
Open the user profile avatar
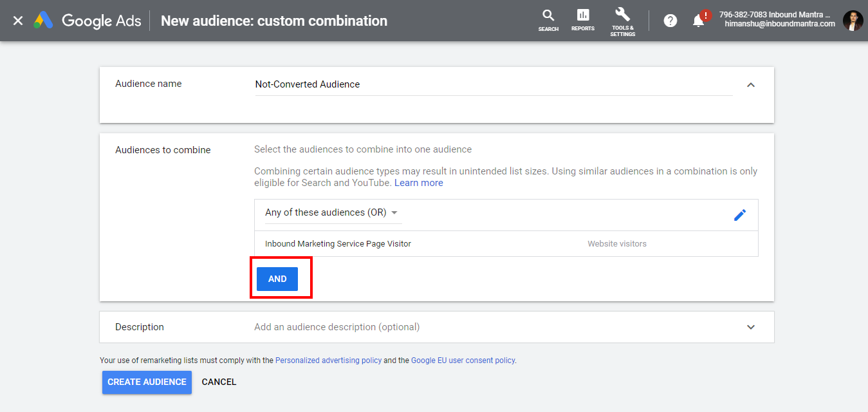coord(853,21)
